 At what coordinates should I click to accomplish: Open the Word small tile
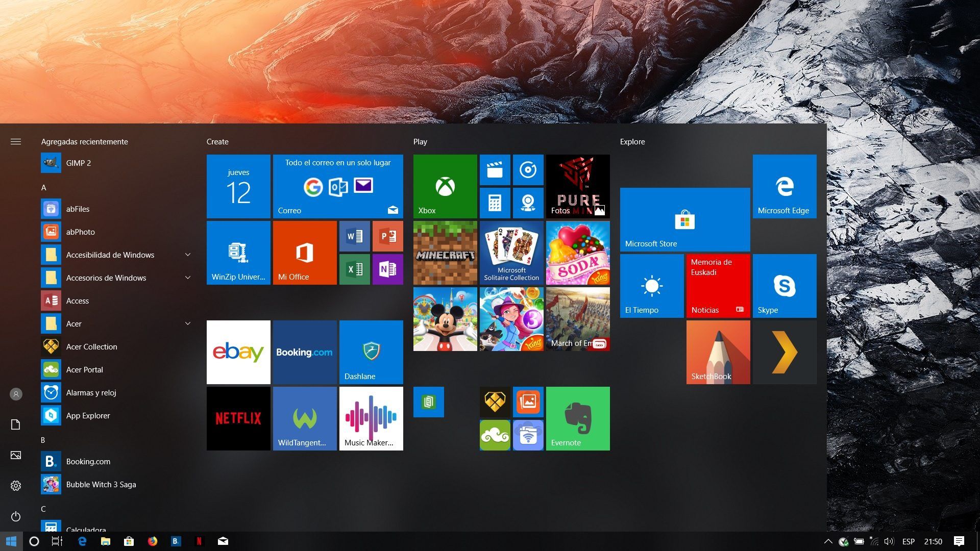click(354, 236)
